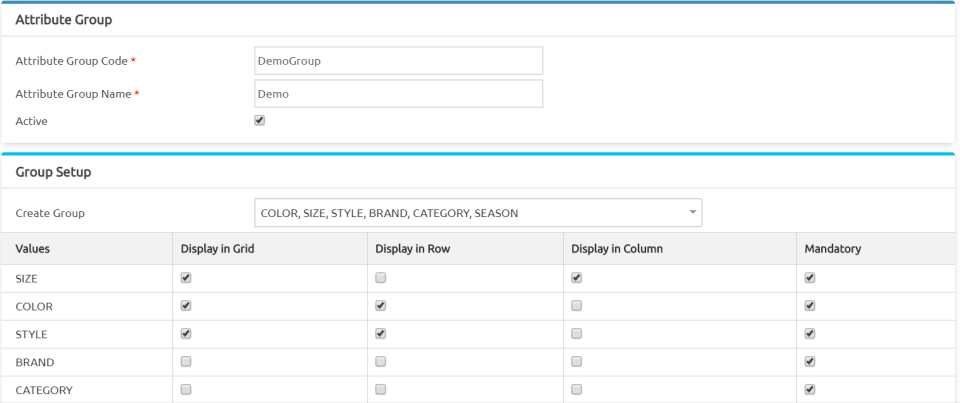Enable Display in Row for COLOR

click(x=381, y=306)
